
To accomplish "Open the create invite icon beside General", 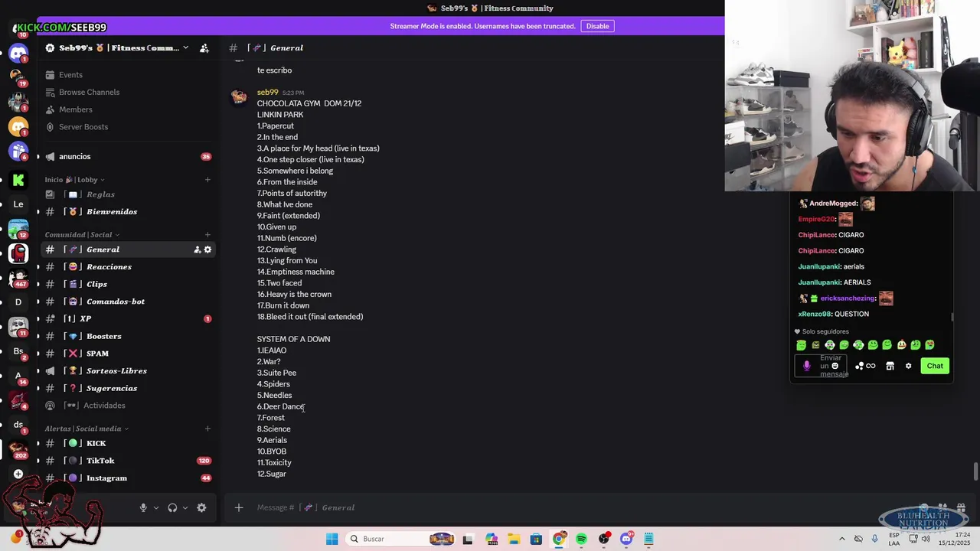I will pyautogui.click(x=197, y=249).
